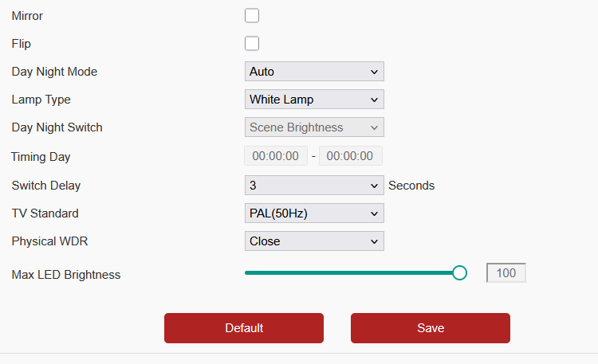This screenshot has height=364, width=598.
Task: Click the Max LED Brightness label
Action: [x=66, y=275]
